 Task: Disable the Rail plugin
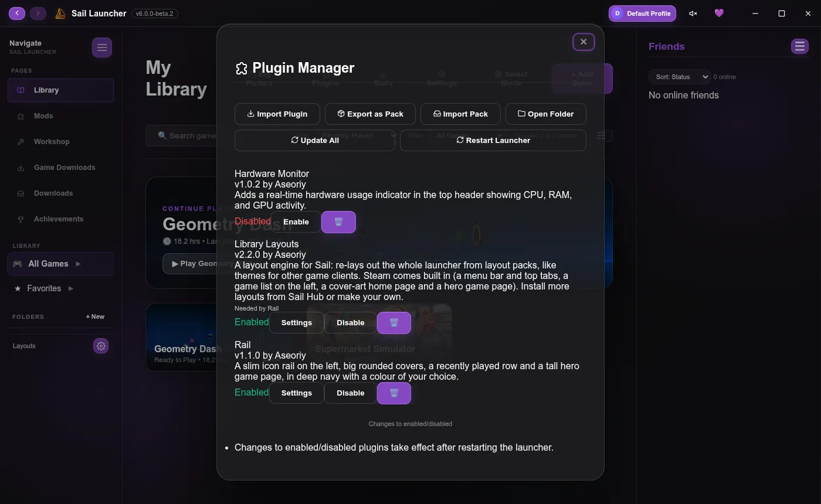click(x=351, y=393)
